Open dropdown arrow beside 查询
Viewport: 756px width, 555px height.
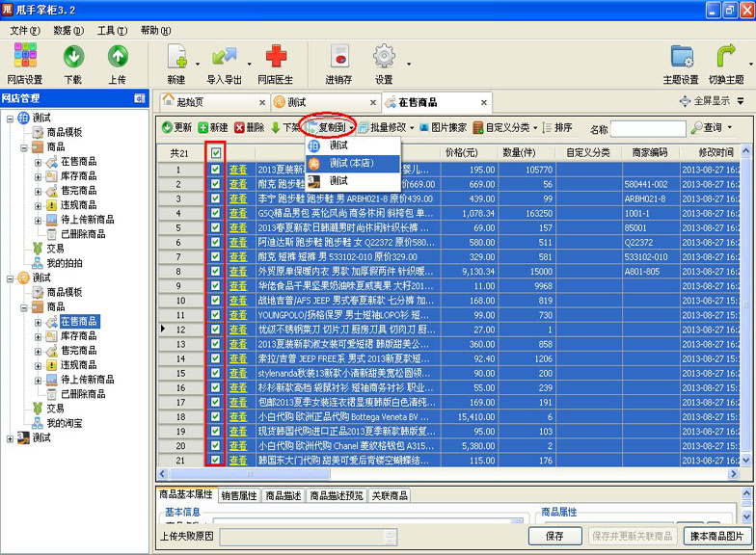730,127
